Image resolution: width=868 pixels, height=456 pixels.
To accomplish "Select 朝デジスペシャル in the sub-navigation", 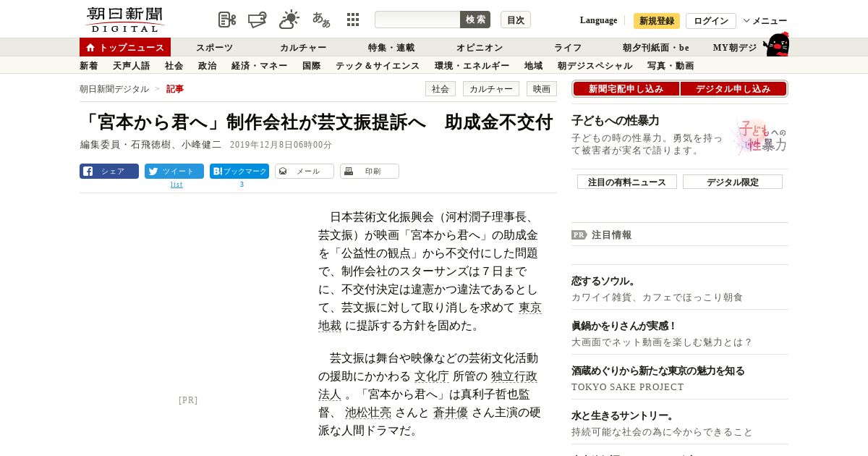I will point(595,66).
